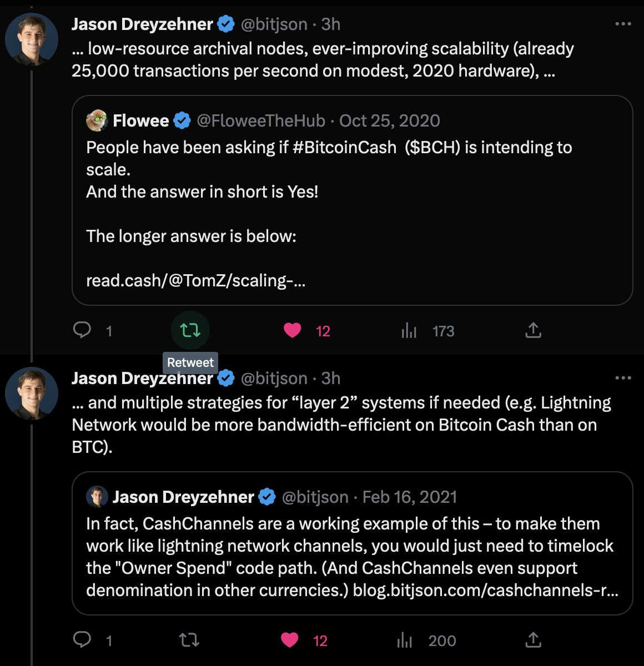
Task: Open the #BitcoinCash hashtag
Action: pyautogui.click(x=344, y=147)
